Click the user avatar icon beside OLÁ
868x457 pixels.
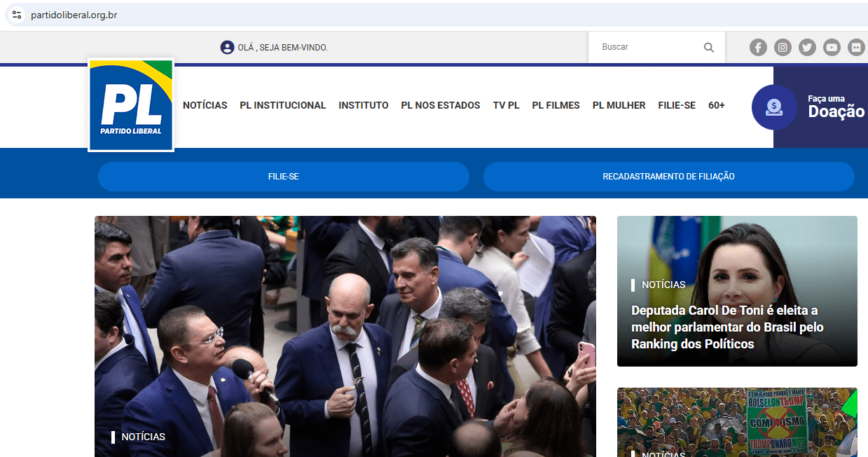tap(227, 48)
